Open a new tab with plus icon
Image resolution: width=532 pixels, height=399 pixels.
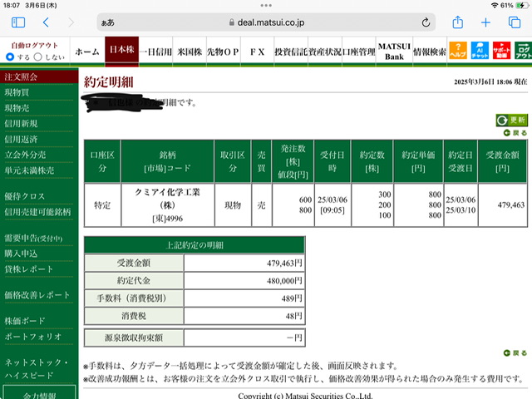[x=485, y=22]
